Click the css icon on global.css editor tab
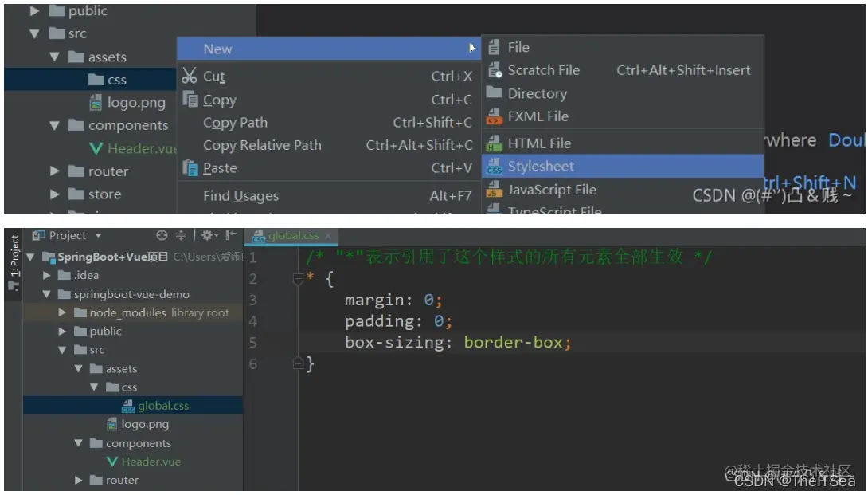This screenshot has width=868, height=495. pos(259,236)
